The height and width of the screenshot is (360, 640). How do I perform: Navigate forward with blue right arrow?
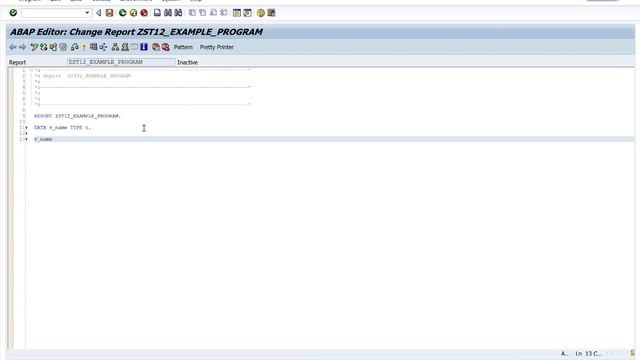tap(22, 47)
